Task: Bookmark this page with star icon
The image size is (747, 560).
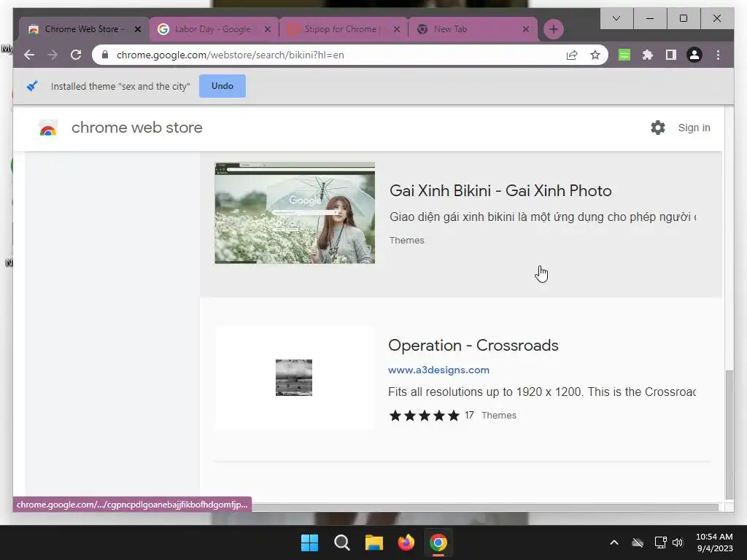Action: (595, 55)
